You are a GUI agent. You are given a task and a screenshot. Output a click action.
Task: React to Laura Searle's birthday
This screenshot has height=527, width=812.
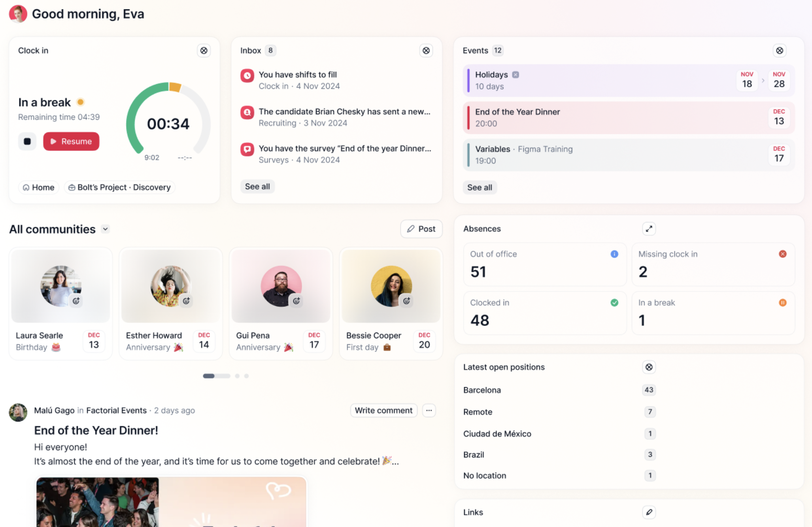[76, 301]
